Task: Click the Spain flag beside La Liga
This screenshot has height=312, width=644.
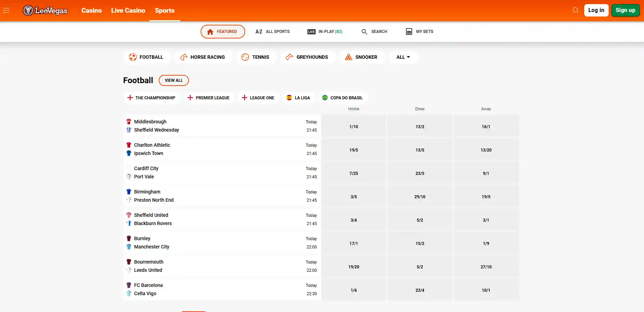Action: pyautogui.click(x=289, y=98)
